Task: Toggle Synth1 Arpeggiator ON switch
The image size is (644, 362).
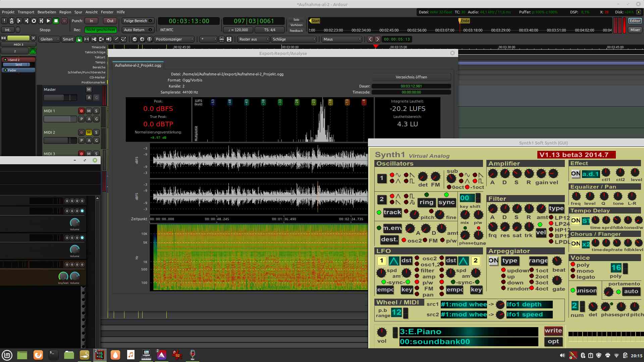Action: [493, 261]
